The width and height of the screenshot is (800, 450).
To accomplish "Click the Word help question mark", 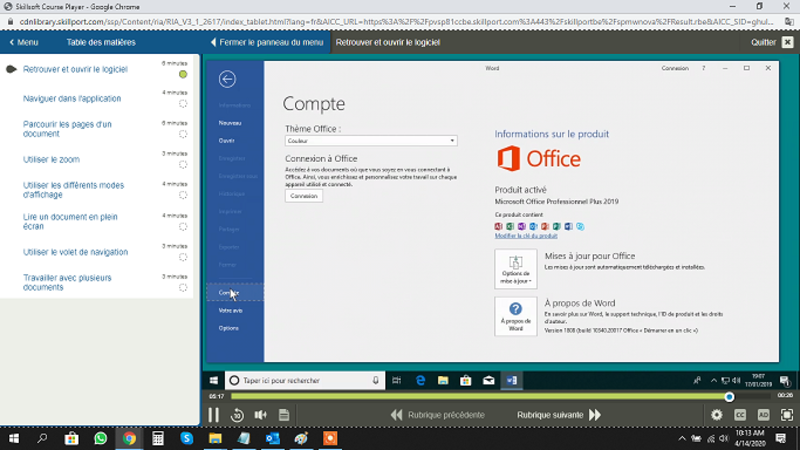I will coord(704,68).
